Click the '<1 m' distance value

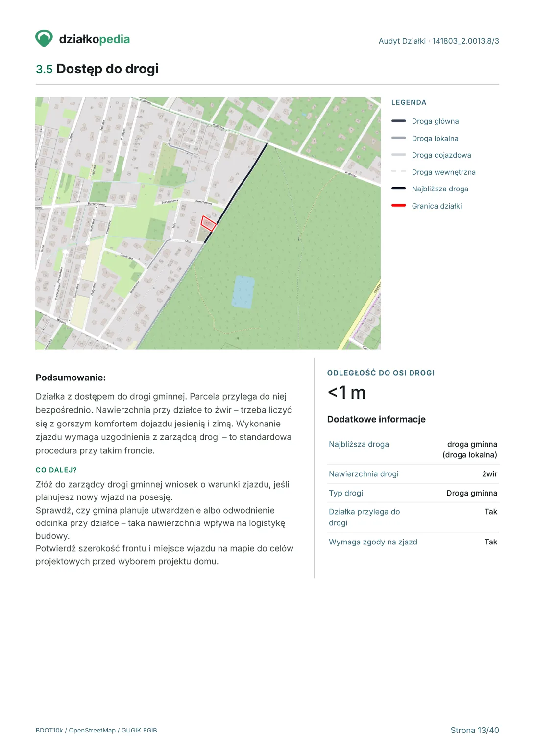(346, 393)
